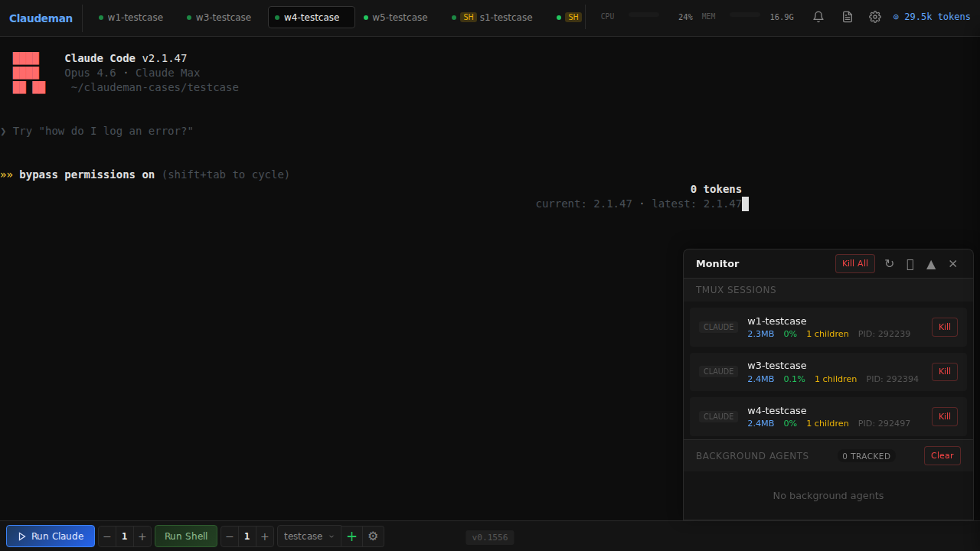The width and height of the screenshot is (980, 551).
Task: Open case settings gear in bottom bar
Action: point(374,536)
